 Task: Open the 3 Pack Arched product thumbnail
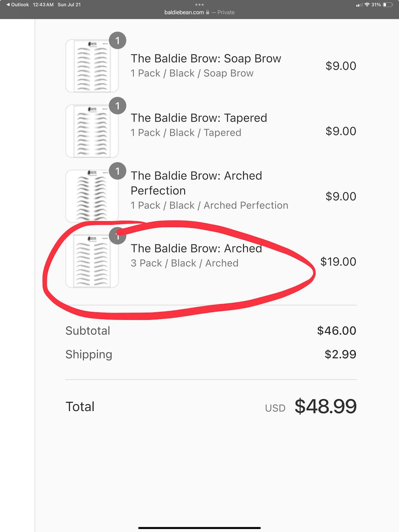(x=92, y=262)
